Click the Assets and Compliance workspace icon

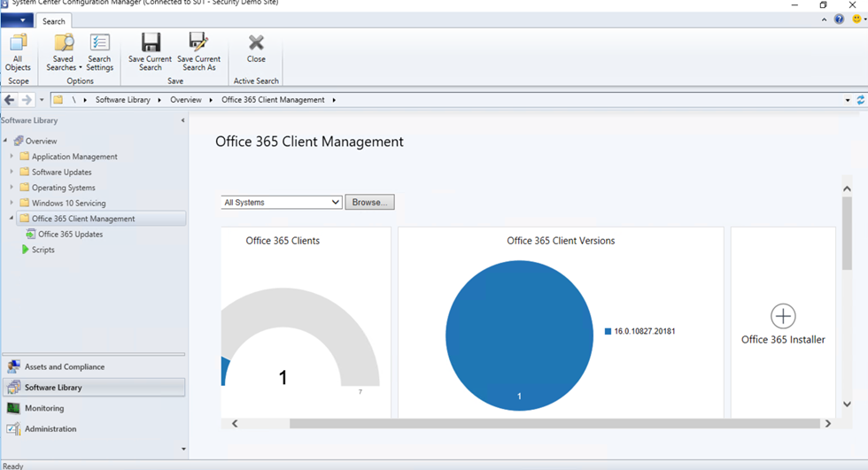13,366
